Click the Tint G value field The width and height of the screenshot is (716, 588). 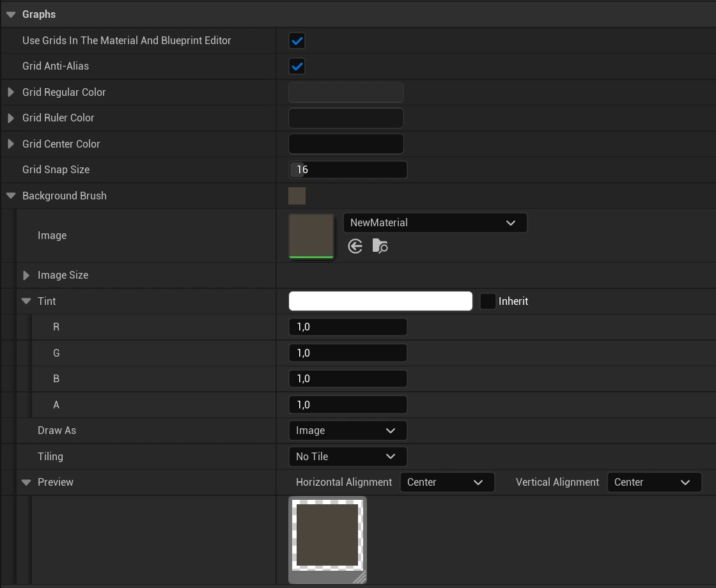[x=348, y=353]
